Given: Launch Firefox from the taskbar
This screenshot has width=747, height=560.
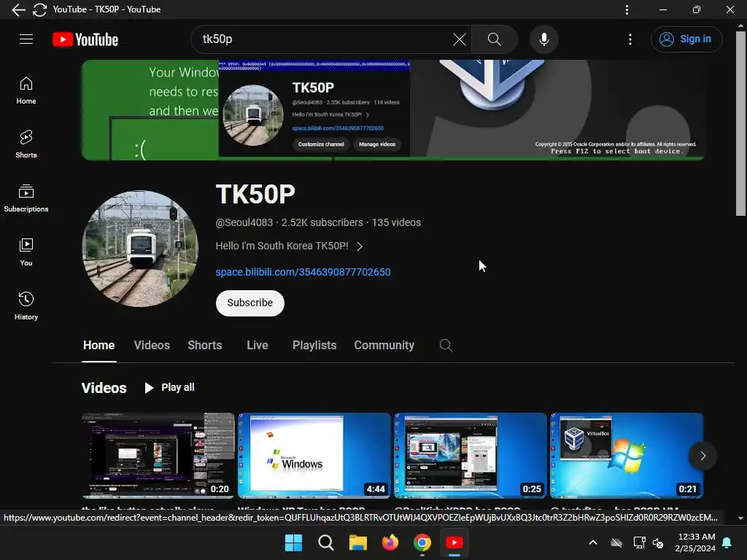Looking at the screenshot, I should click(x=390, y=542).
